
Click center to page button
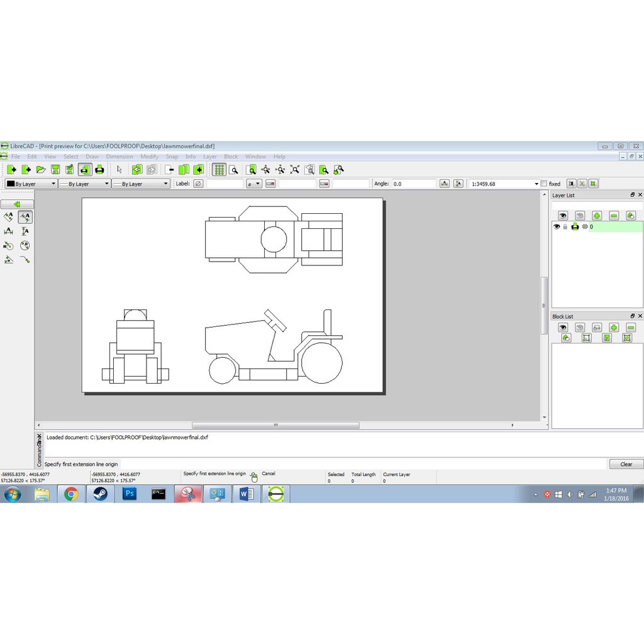coord(582,184)
